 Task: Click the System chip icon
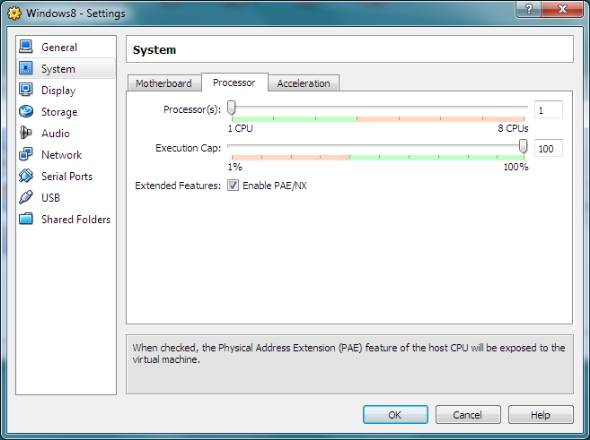click(26, 69)
